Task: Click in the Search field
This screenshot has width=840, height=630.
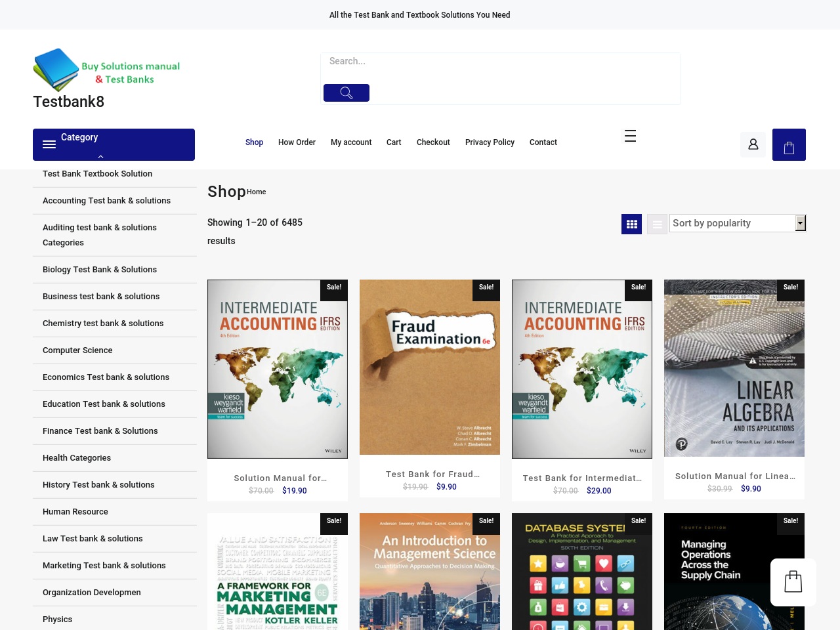Action: (501, 61)
